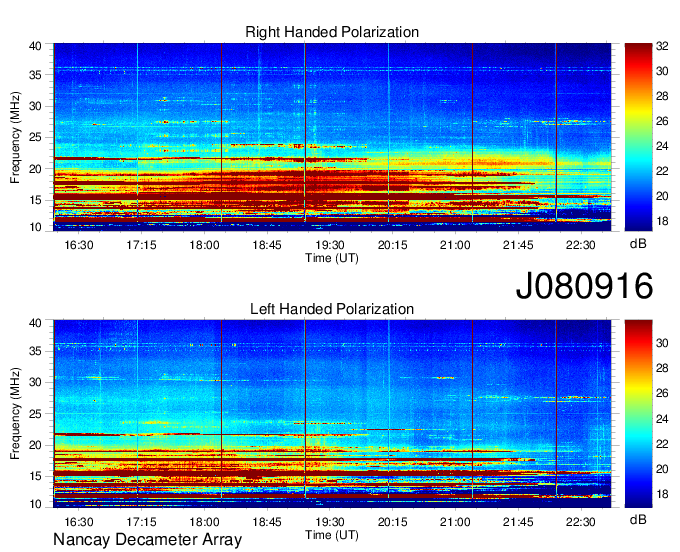Pick 18:45 tick on left-handed time axis
680x552 pixels.
click(267, 522)
